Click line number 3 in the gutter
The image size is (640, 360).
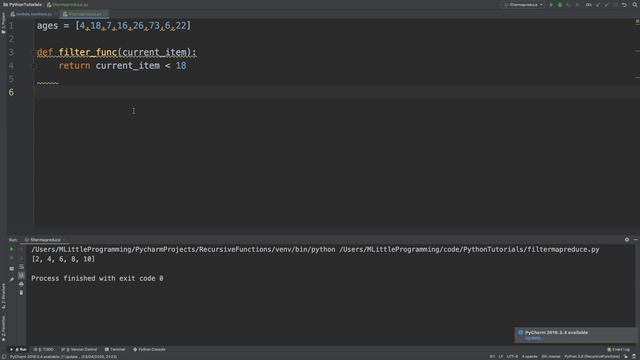tap(11, 52)
